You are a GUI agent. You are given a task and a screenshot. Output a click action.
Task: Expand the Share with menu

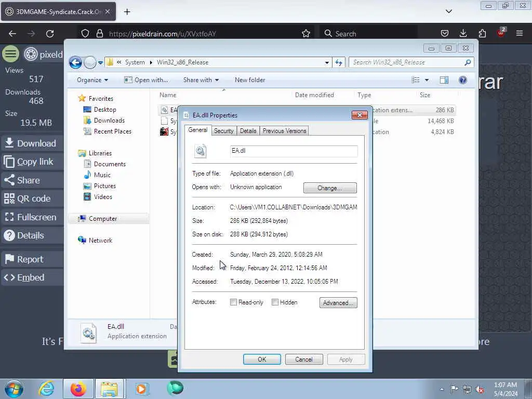click(201, 79)
